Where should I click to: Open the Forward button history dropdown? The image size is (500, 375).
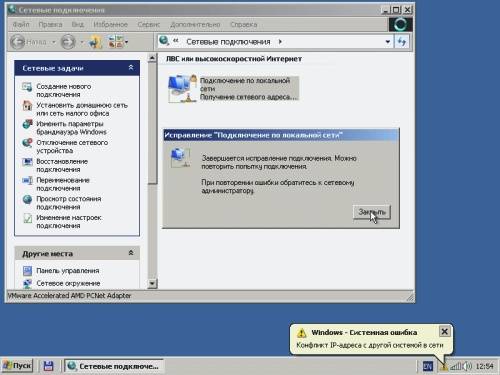click(82, 42)
